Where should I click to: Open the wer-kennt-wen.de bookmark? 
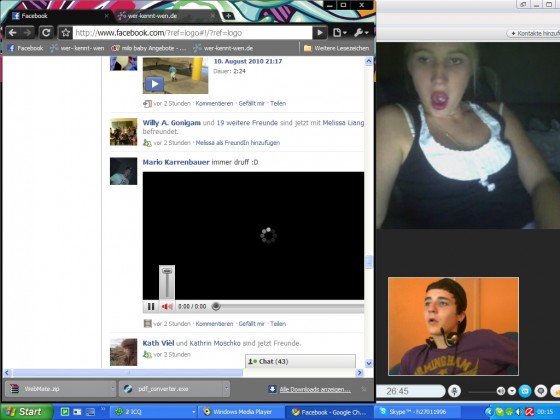[223, 48]
